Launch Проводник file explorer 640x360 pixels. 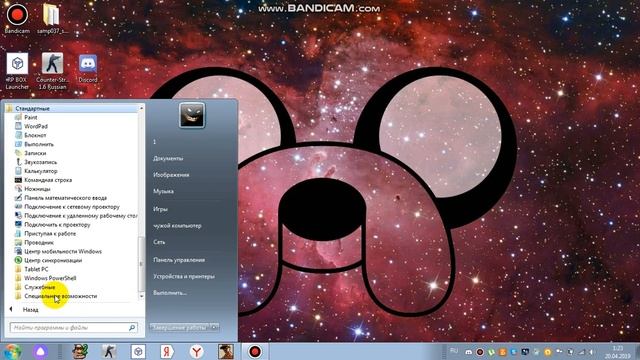[x=39, y=243]
